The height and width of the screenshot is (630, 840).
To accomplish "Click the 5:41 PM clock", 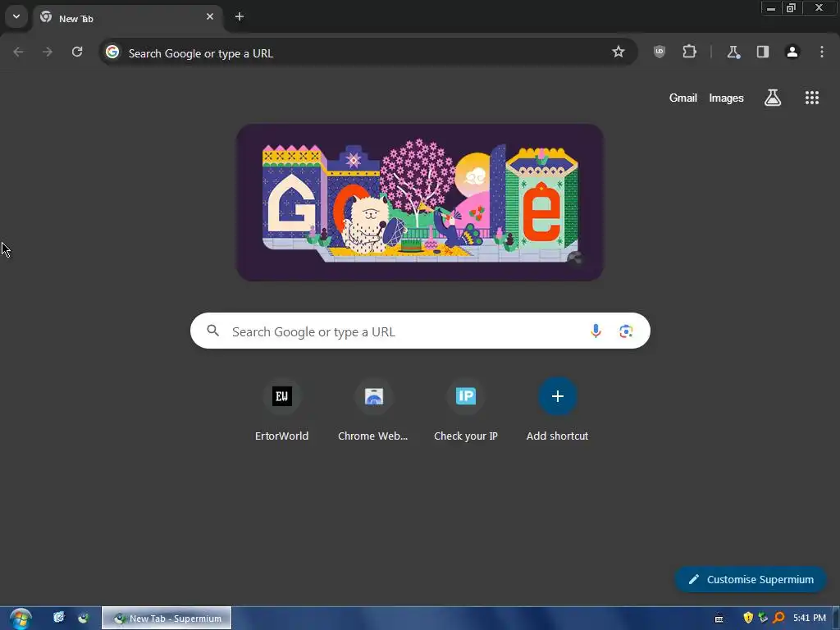I will [810, 618].
